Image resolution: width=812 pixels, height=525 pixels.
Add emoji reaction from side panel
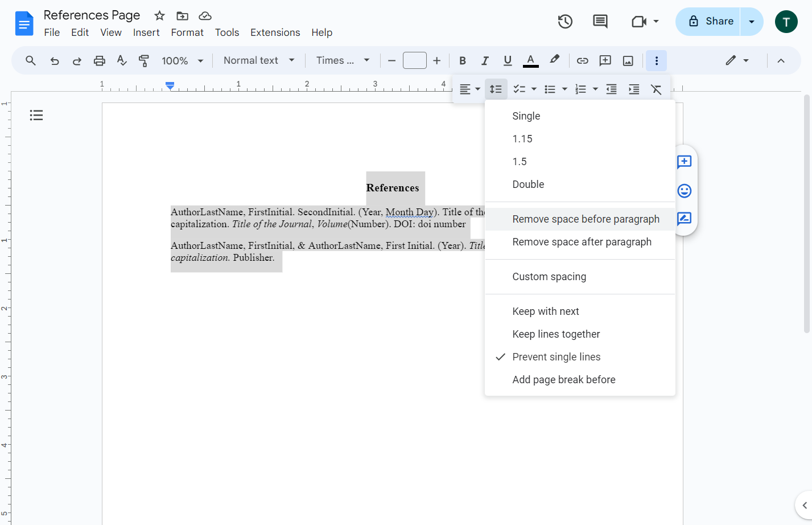(685, 191)
